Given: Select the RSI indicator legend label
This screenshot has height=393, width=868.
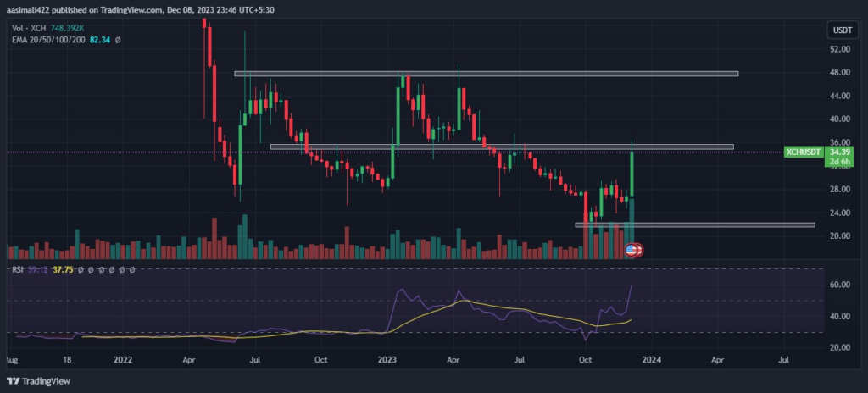Looking at the screenshot, I should [x=18, y=270].
